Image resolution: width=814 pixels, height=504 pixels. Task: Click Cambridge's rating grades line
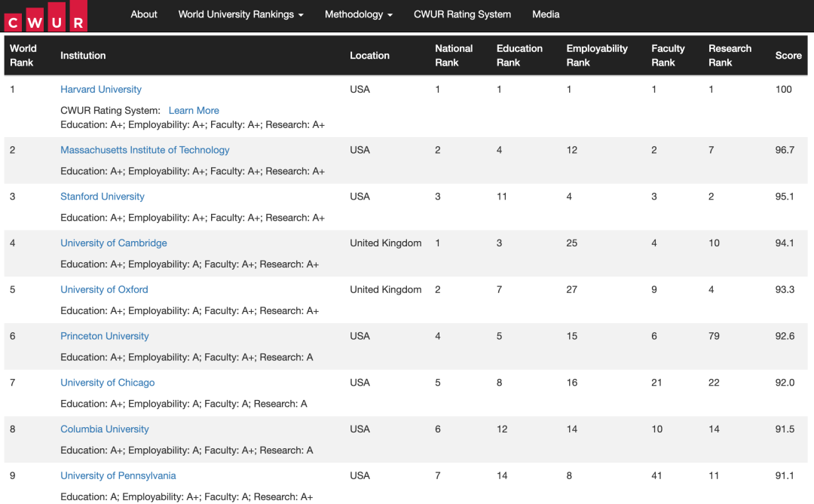tap(189, 264)
